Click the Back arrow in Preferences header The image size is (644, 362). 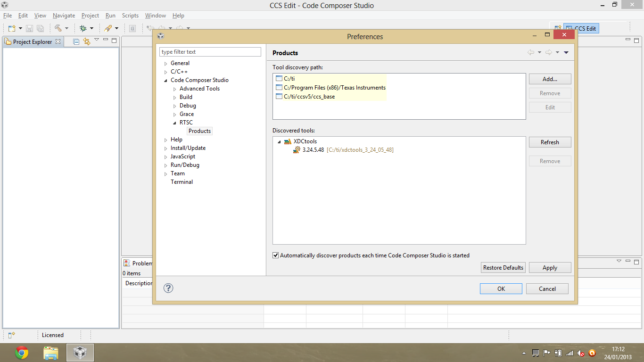(x=531, y=52)
